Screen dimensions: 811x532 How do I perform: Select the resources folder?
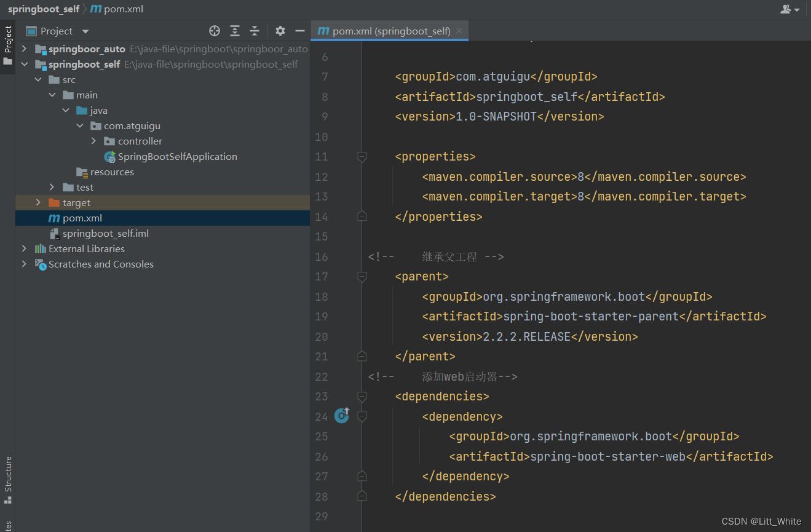(x=111, y=172)
